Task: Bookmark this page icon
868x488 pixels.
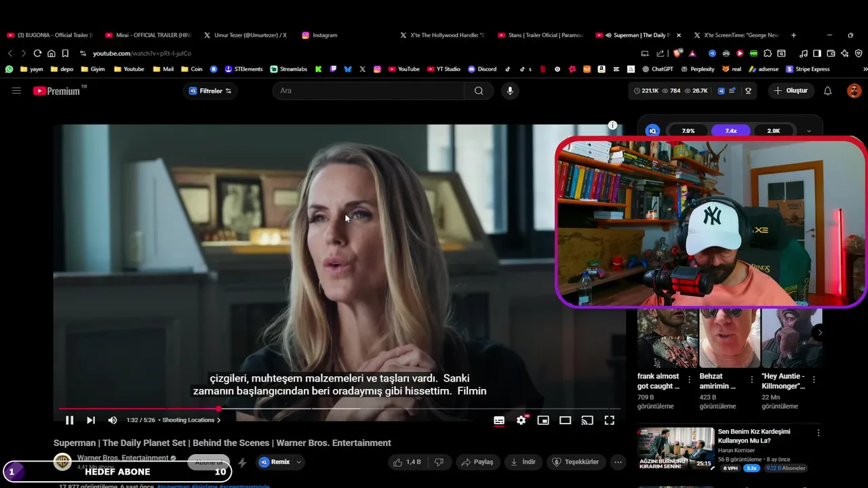Action: [x=65, y=53]
